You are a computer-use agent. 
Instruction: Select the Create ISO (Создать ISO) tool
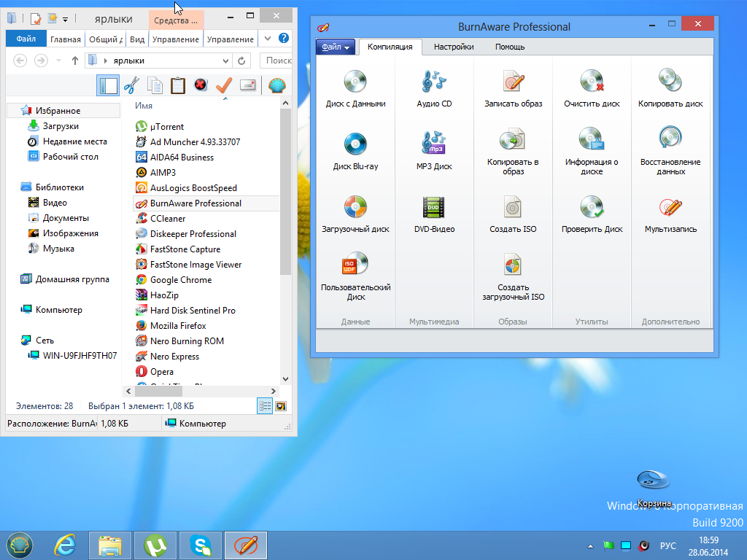tap(513, 214)
